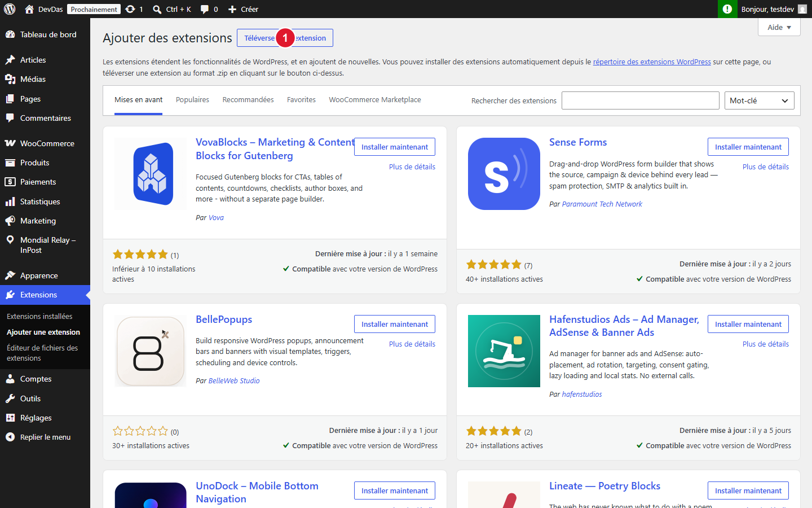Collapse the sidebar with Replier le menu
This screenshot has height=508, width=812.
(x=45, y=437)
